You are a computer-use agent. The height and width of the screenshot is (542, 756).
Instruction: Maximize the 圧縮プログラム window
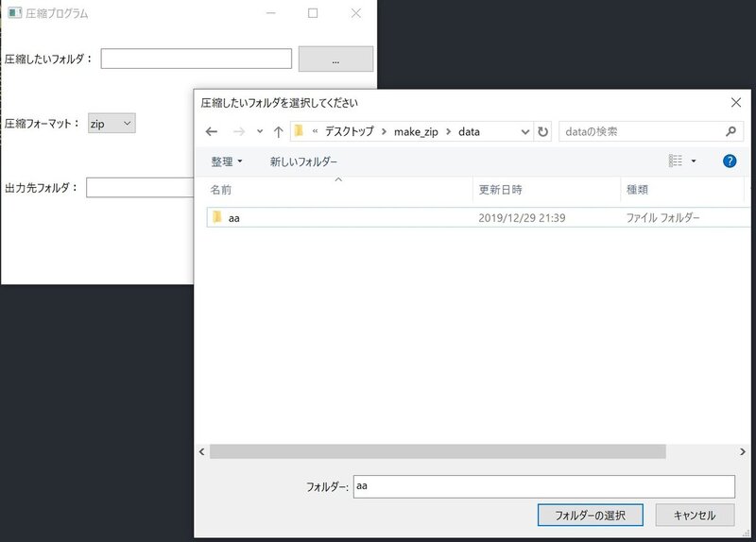click(x=313, y=13)
